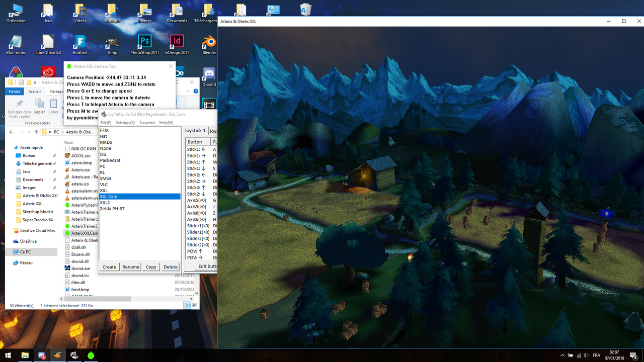Click the Explorer back navigation arrow

[12, 132]
